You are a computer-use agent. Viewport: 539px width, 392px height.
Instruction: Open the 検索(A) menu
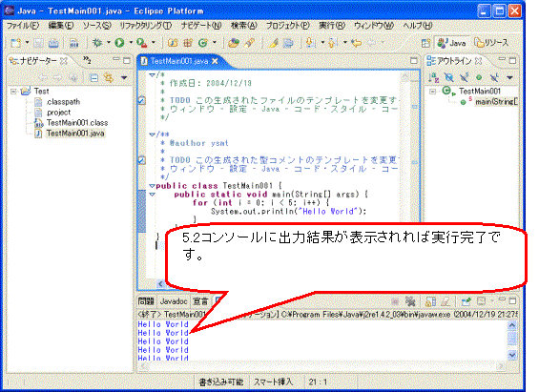pos(243,26)
